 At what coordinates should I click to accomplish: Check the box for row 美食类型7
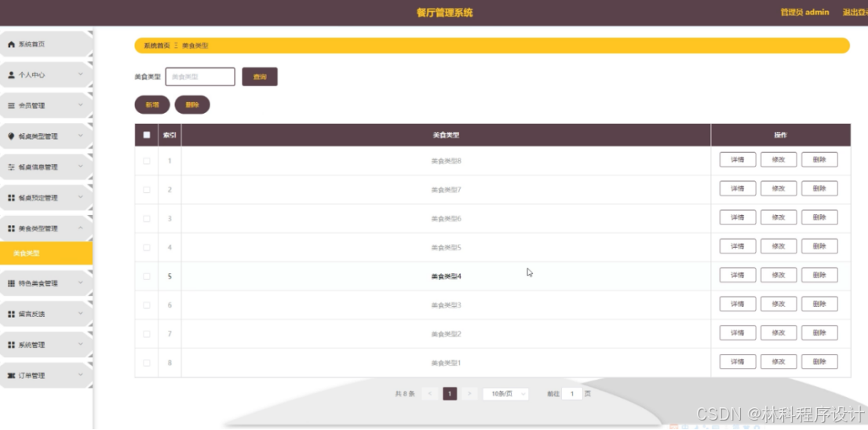point(147,190)
